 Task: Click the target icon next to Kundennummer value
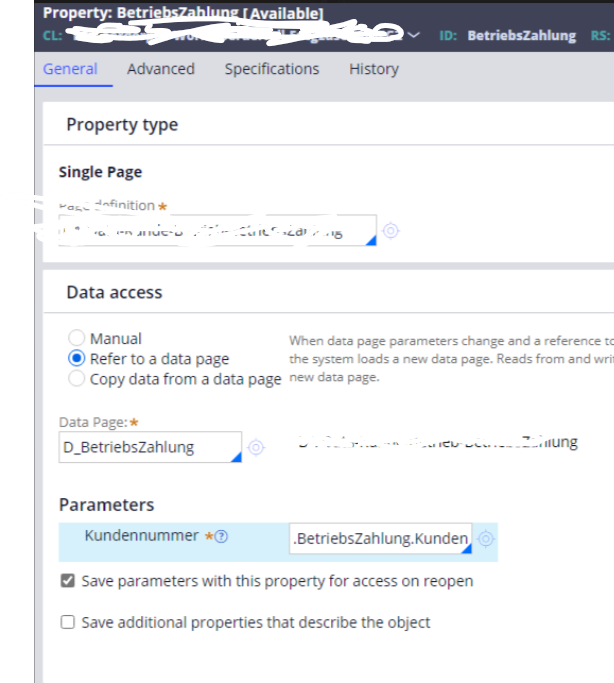[486, 539]
